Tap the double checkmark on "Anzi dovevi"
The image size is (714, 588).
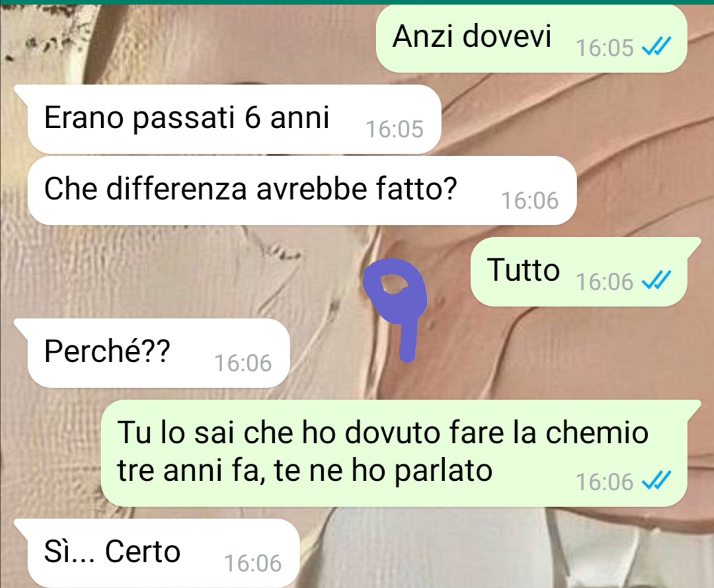click(x=656, y=46)
